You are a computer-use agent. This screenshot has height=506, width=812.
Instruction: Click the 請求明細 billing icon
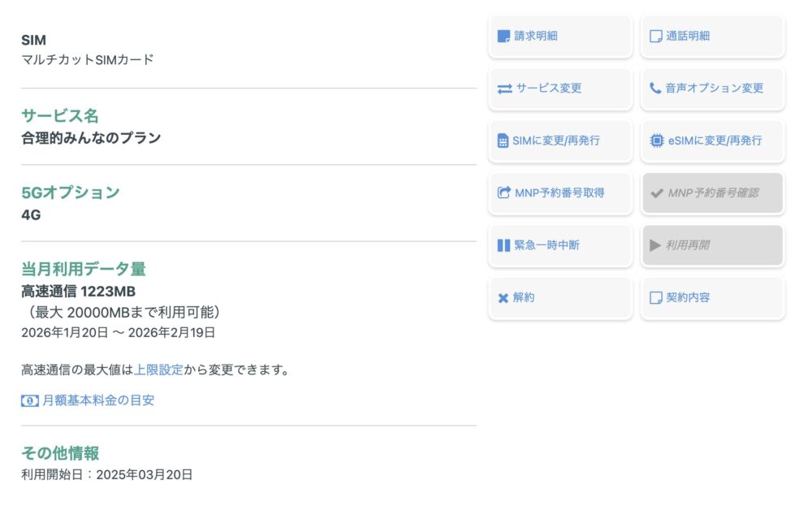(503, 37)
